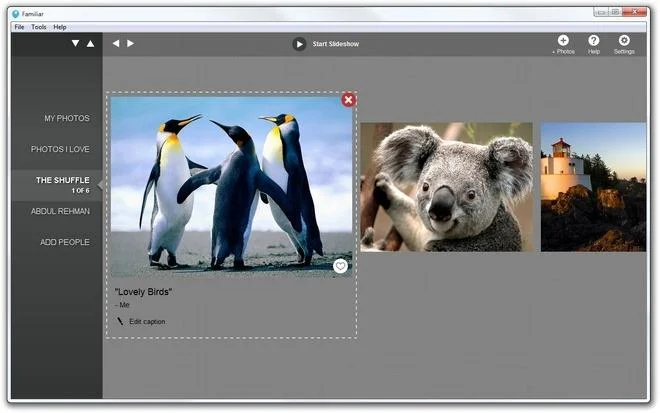This screenshot has width=660, height=413.
Task: Start the slideshow with play icon
Action: tap(299, 44)
